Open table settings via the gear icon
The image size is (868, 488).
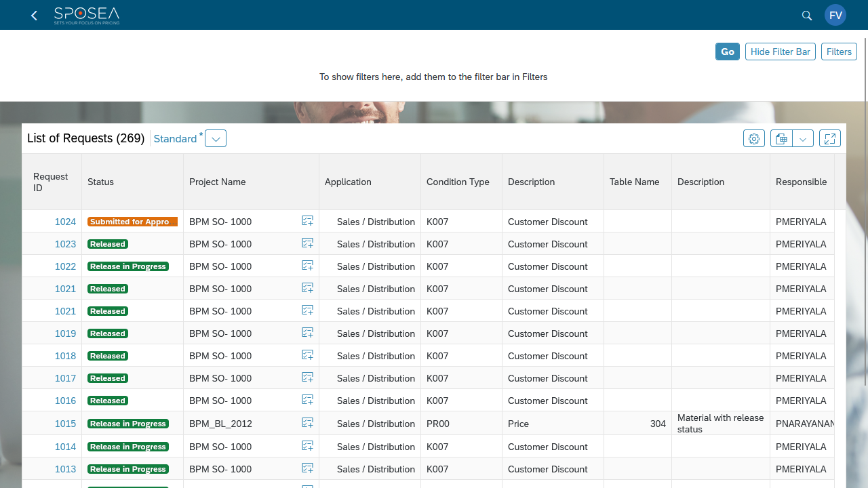click(753, 138)
